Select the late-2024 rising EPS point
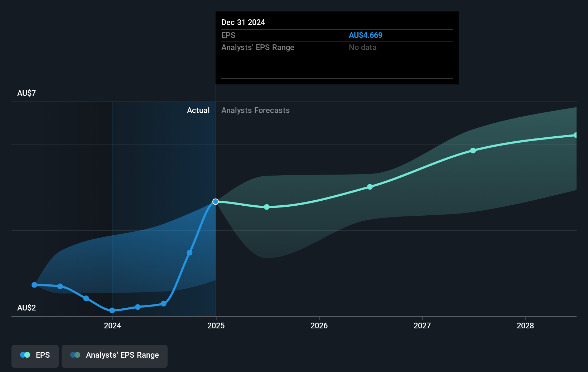Image resolution: width=588 pixels, height=372 pixels. click(x=190, y=253)
